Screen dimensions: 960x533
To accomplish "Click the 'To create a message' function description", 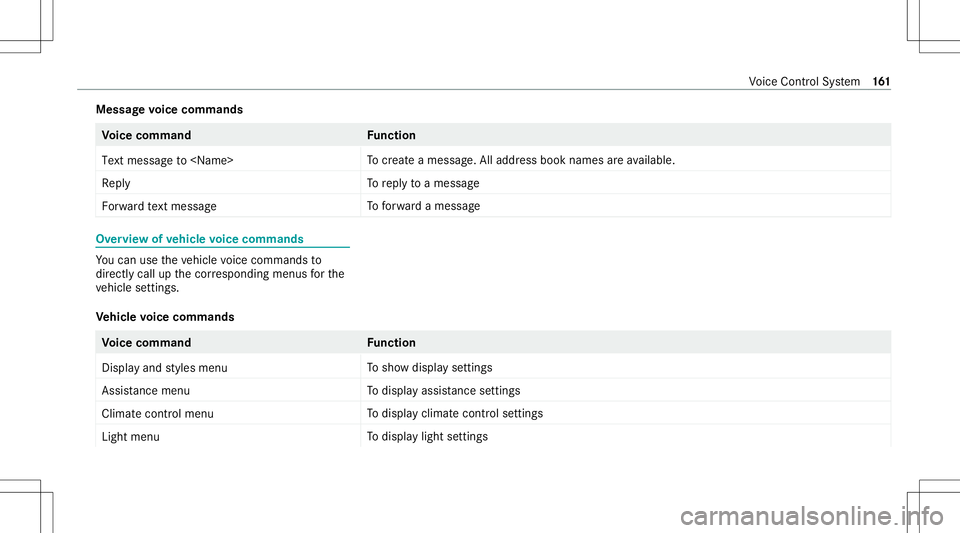I will [x=521, y=160].
